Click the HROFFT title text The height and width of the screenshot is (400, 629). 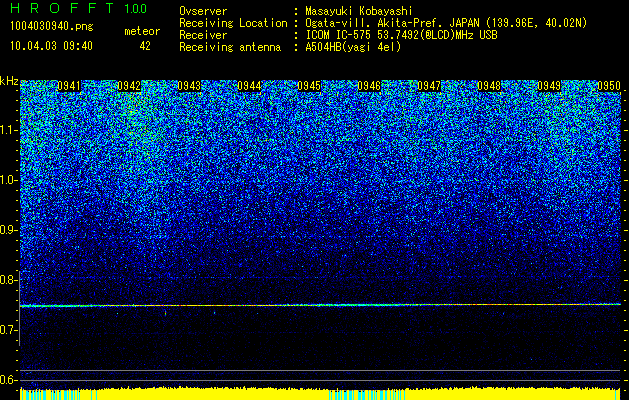(63, 8)
